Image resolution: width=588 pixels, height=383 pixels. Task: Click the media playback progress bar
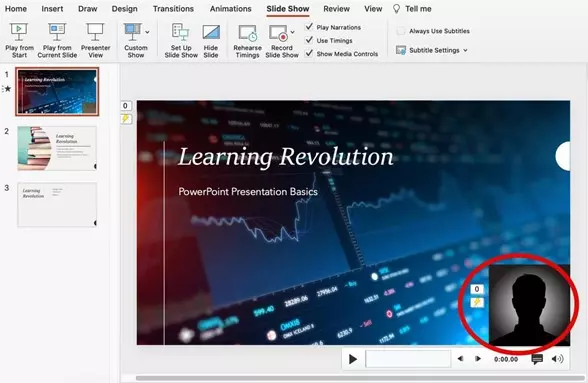point(408,359)
